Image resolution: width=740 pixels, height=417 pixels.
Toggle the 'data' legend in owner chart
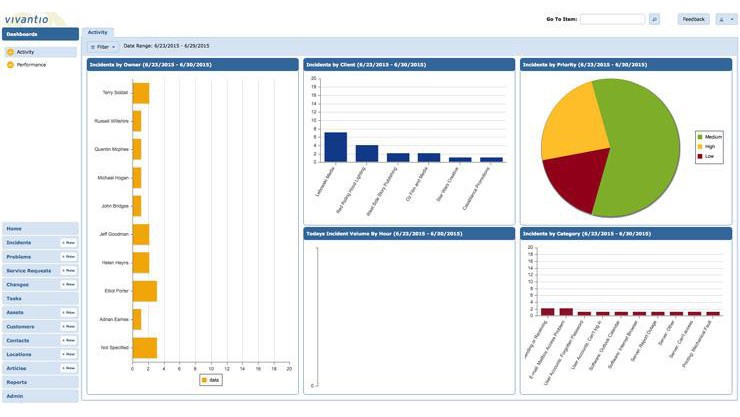210,380
